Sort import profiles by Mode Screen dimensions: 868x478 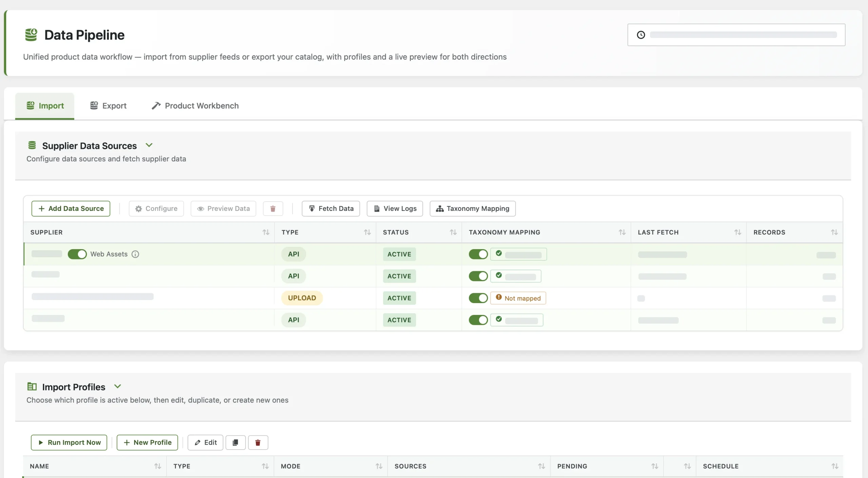379,466
